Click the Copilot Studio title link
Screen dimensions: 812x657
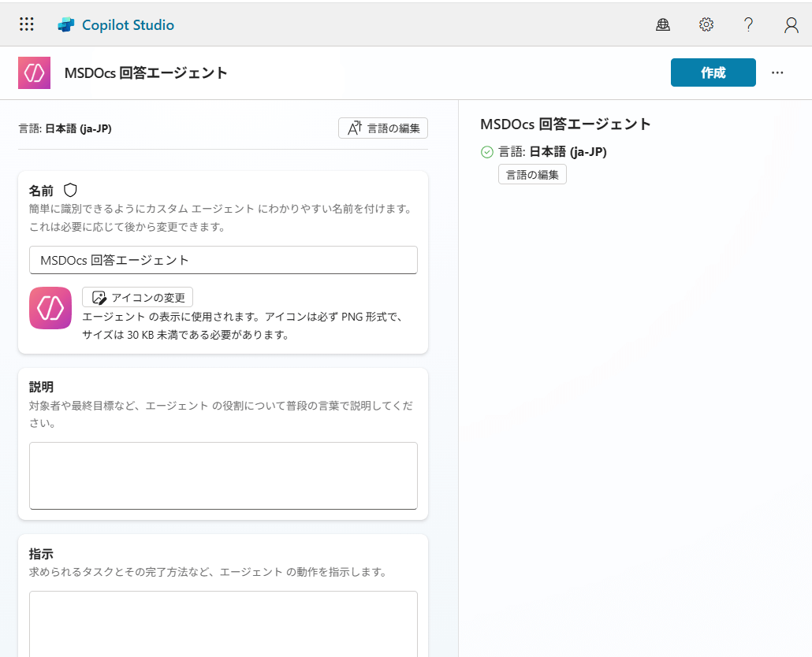click(x=128, y=25)
